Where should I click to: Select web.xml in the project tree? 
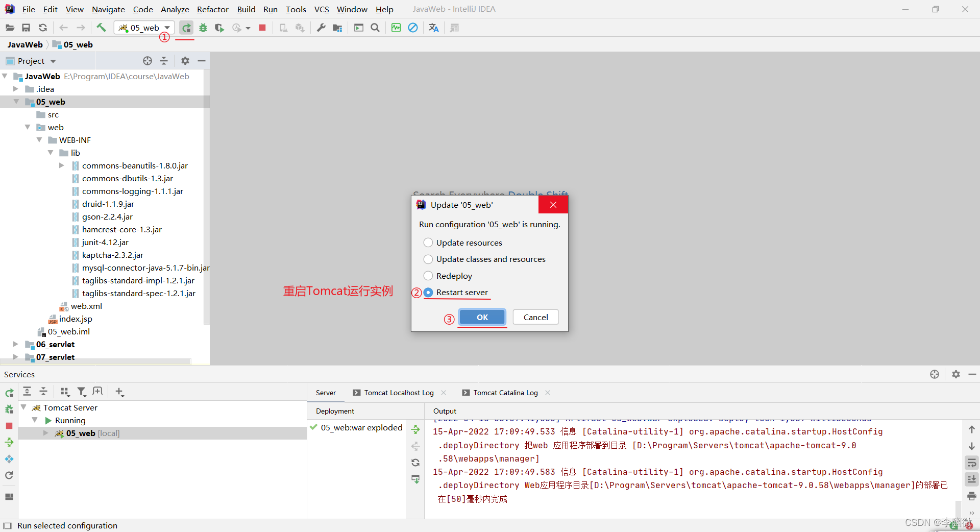(x=86, y=306)
